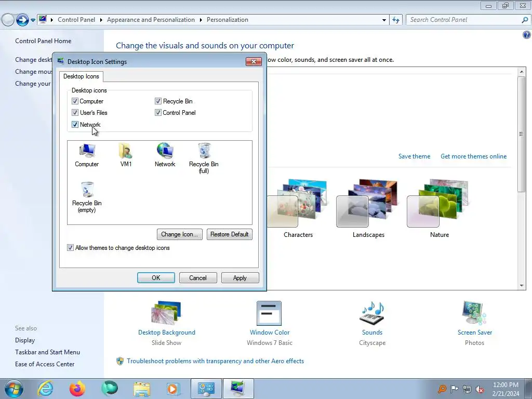Viewport: 532px width, 399px height.
Task: Click the themes list scroll down arrow
Action: coord(522,286)
